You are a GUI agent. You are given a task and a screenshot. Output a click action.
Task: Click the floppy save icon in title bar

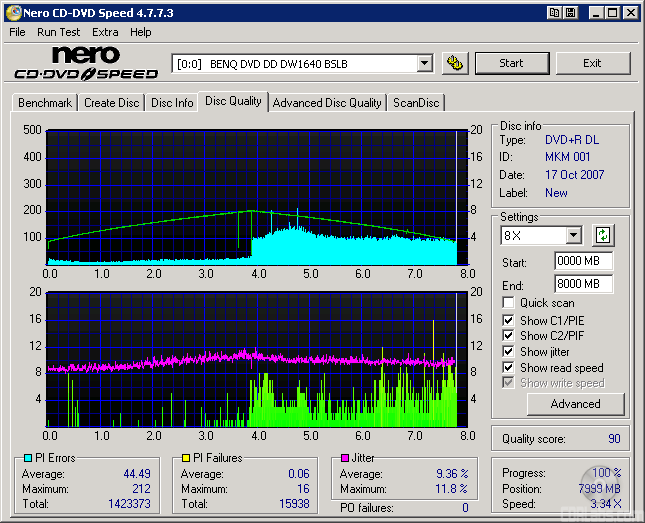pos(570,13)
